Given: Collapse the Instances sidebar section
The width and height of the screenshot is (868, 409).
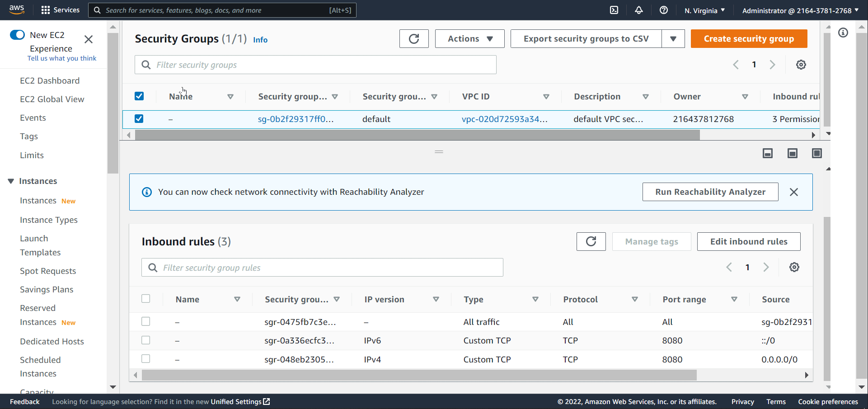Looking at the screenshot, I should [11, 181].
